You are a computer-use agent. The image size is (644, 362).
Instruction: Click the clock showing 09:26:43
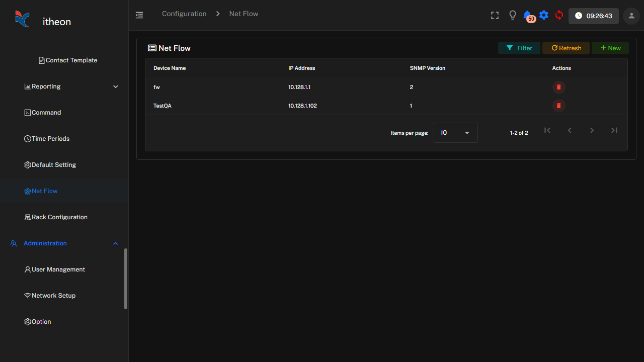(594, 16)
